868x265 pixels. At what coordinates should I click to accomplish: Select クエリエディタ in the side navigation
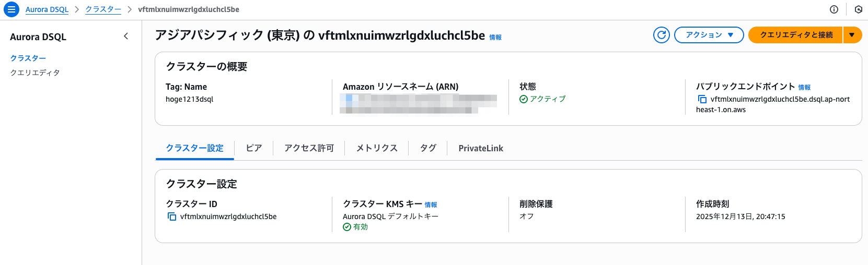[35, 73]
